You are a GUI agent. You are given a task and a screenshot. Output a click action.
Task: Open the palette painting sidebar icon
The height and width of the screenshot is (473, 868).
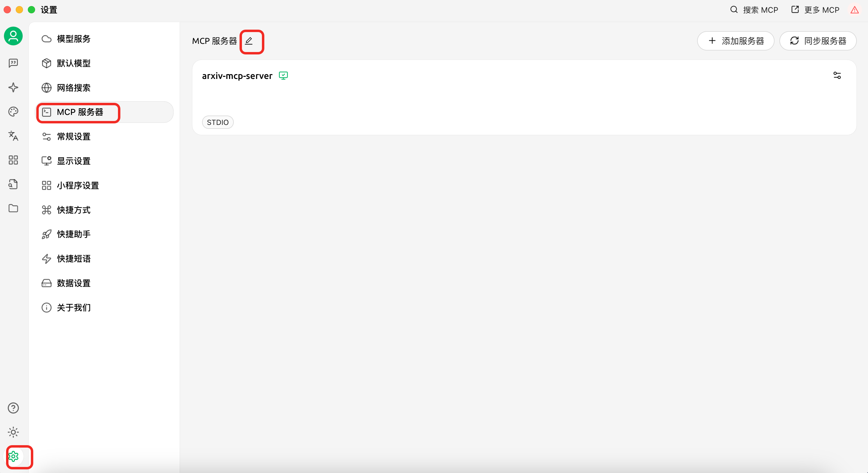(x=13, y=112)
